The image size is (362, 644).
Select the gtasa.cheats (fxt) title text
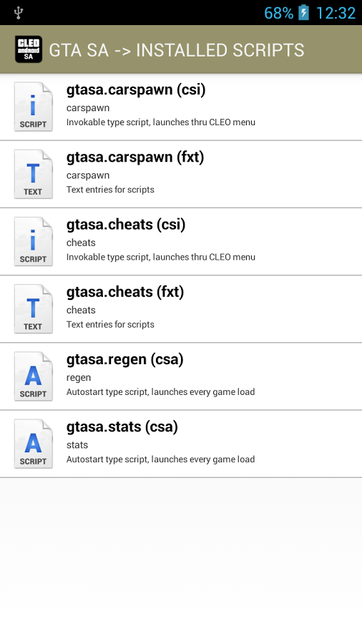(125, 292)
